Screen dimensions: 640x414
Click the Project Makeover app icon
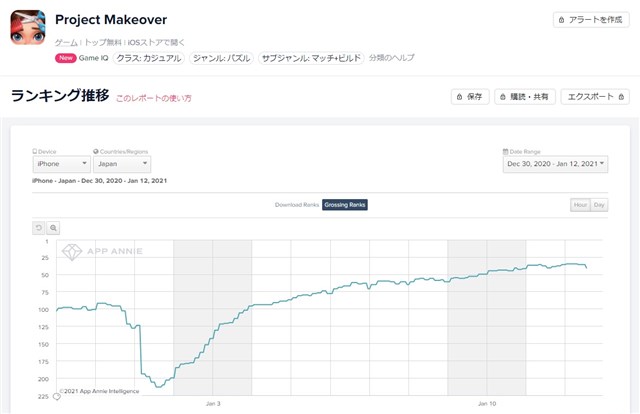click(28, 27)
